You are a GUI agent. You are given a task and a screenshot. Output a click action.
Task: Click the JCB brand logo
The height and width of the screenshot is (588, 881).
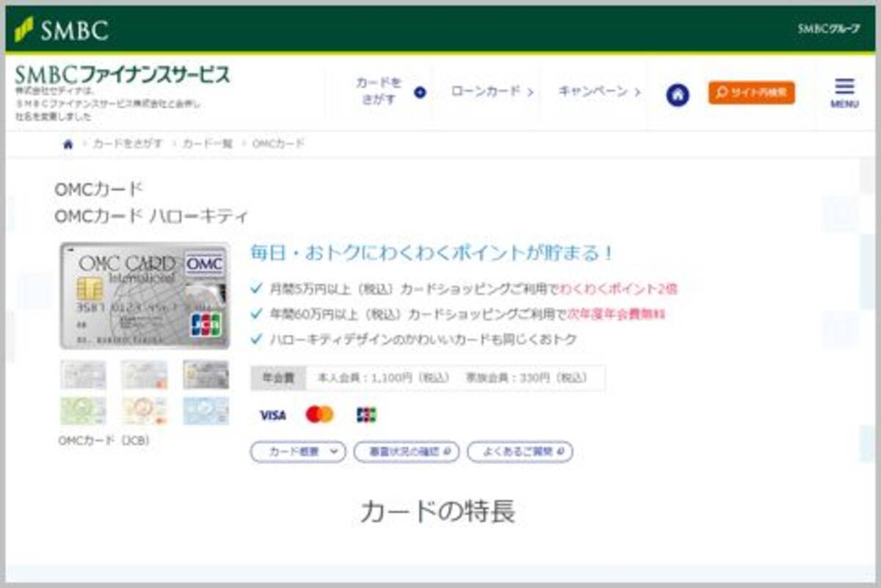pos(366,415)
